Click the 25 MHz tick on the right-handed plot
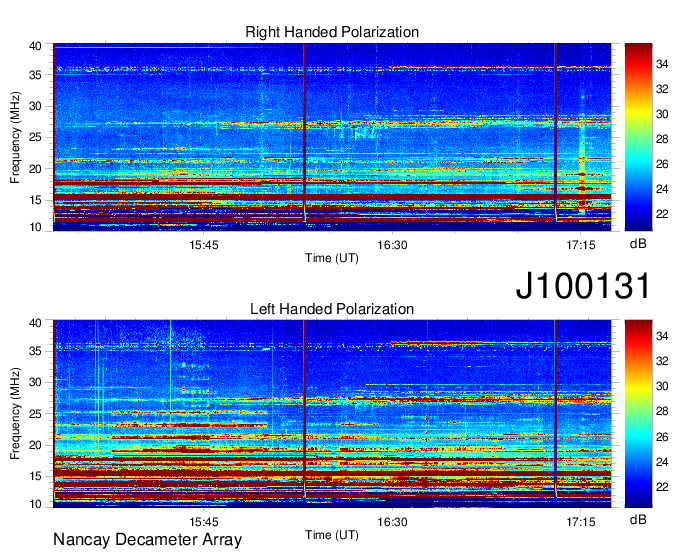This screenshot has width=680, height=552. coord(35,138)
